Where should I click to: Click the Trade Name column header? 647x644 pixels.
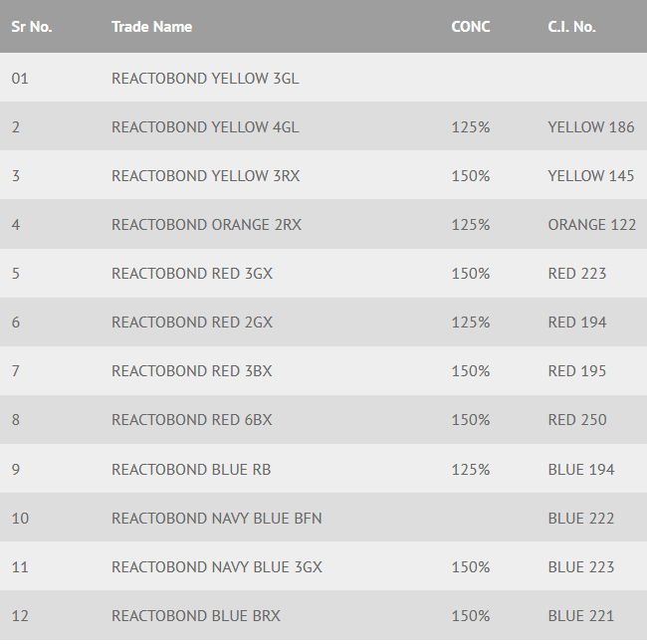pyautogui.click(x=151, y=27)
